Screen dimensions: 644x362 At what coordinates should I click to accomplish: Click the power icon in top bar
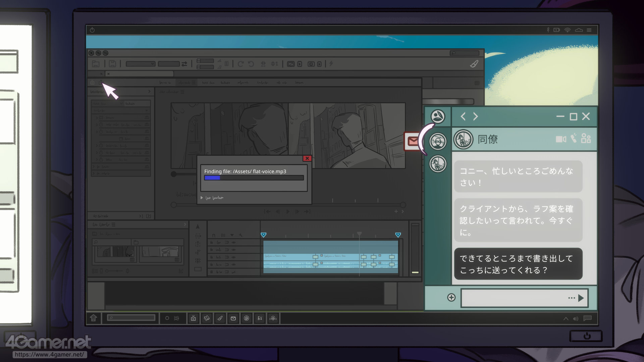92,30
